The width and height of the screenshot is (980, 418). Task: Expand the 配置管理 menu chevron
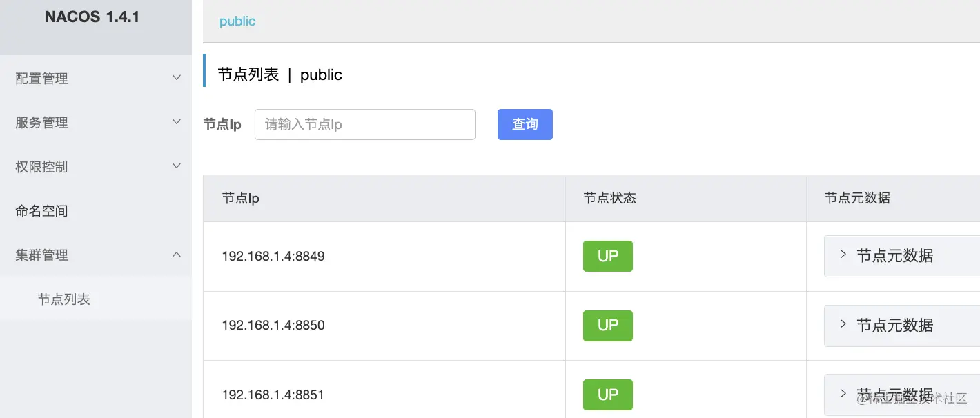tap(177, 78)
